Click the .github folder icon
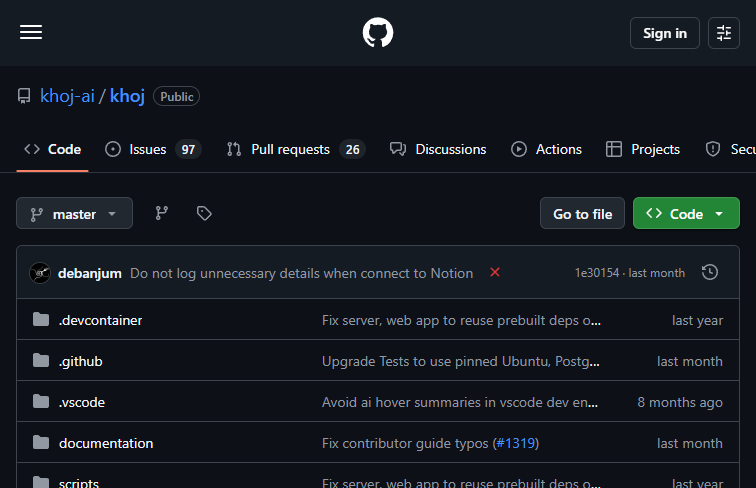Viewport: 756px width, 488px height. click(x=41, y=360)
